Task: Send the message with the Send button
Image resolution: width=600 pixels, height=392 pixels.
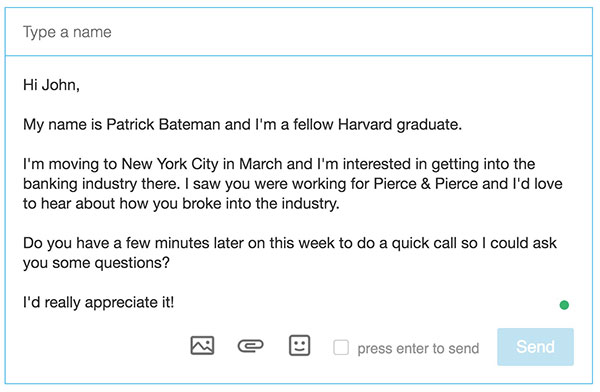Action: point(535,347)
